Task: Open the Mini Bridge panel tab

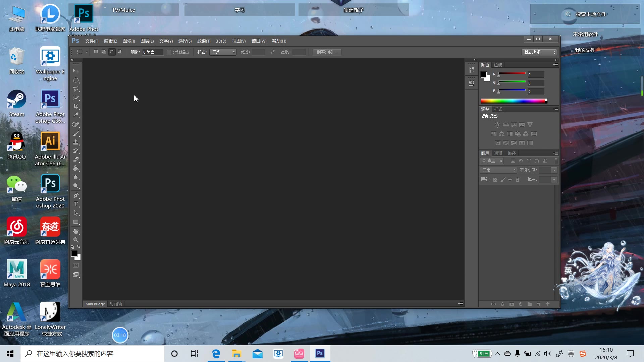Action: (95, 304)
